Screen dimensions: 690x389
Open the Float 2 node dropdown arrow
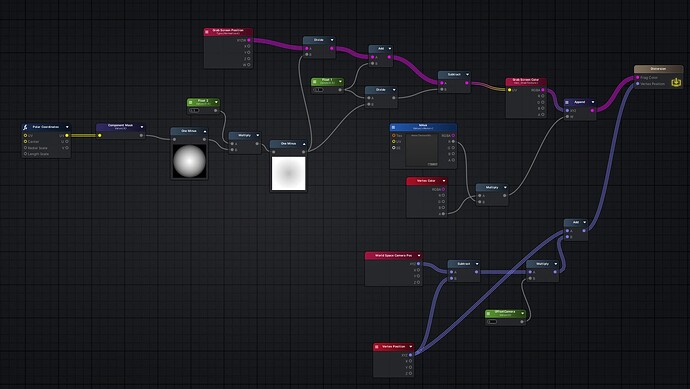(x=216, y=102)
